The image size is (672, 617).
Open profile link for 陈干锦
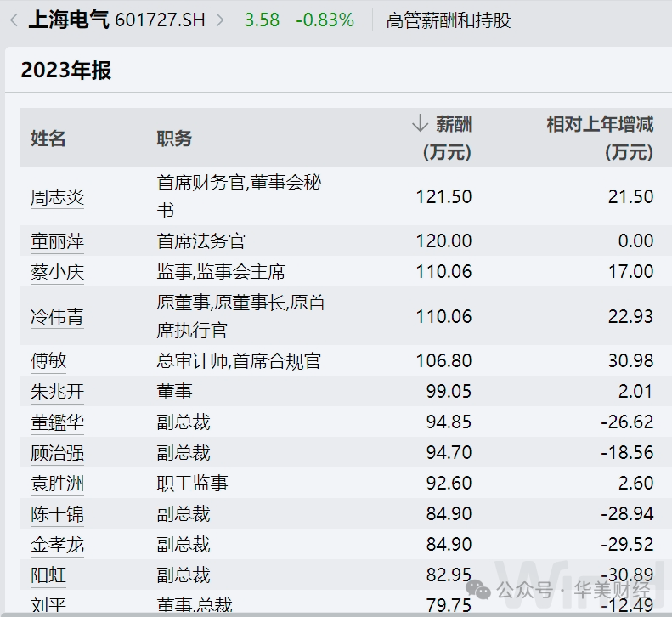(57, 513)
